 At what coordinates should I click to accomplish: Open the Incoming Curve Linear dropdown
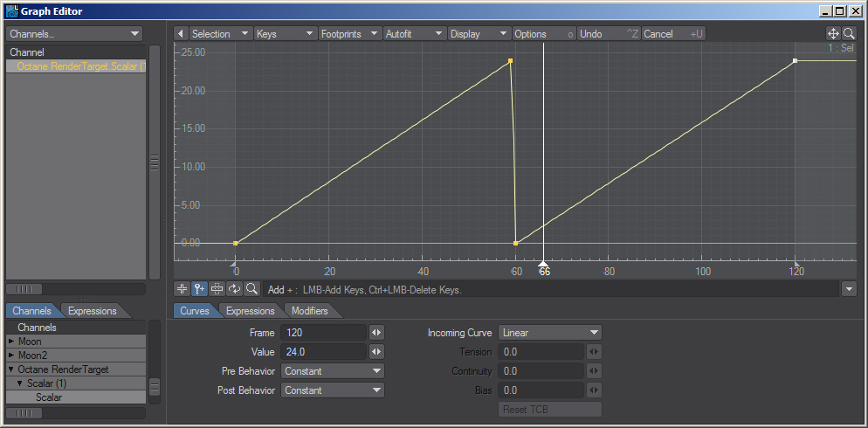[x=549, y=333]
